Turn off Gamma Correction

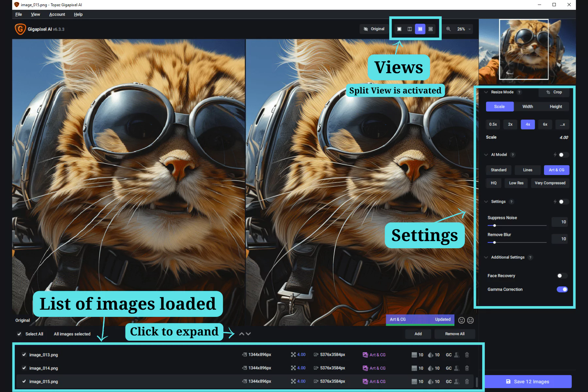pos(562,289)
